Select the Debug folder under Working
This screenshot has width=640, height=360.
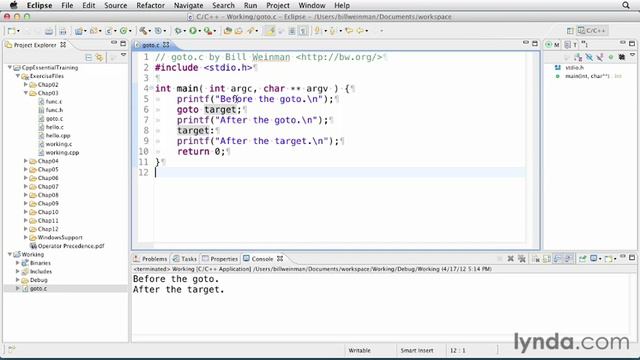pos(39,280)
